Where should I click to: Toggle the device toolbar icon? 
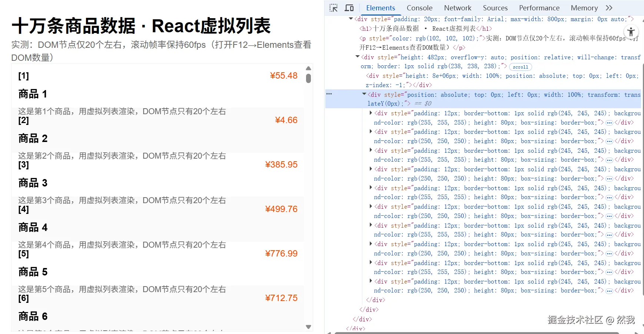coord(349,8)
